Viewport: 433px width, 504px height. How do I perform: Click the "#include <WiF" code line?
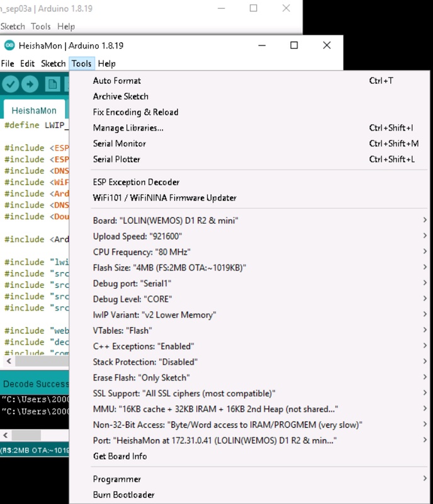37,182
